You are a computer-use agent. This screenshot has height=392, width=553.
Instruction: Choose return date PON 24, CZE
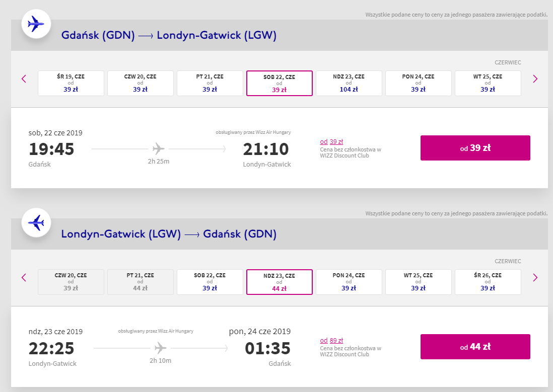tap(349, 282)
